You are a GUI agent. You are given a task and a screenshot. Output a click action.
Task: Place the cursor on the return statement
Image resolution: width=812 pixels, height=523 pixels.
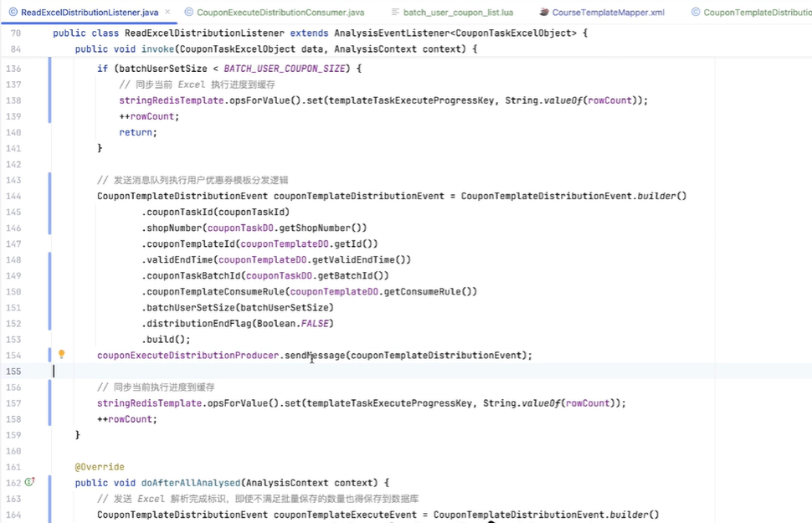(137, 132)
